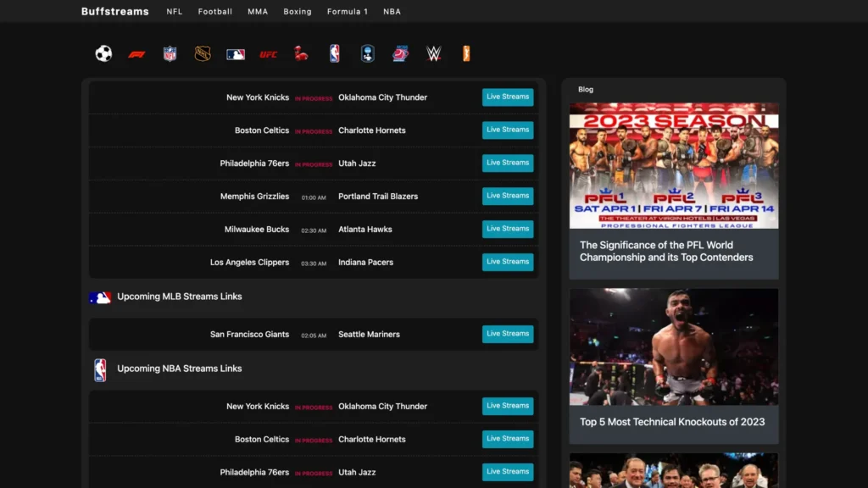Click the 02:30 AM game time

click(314, 230)
